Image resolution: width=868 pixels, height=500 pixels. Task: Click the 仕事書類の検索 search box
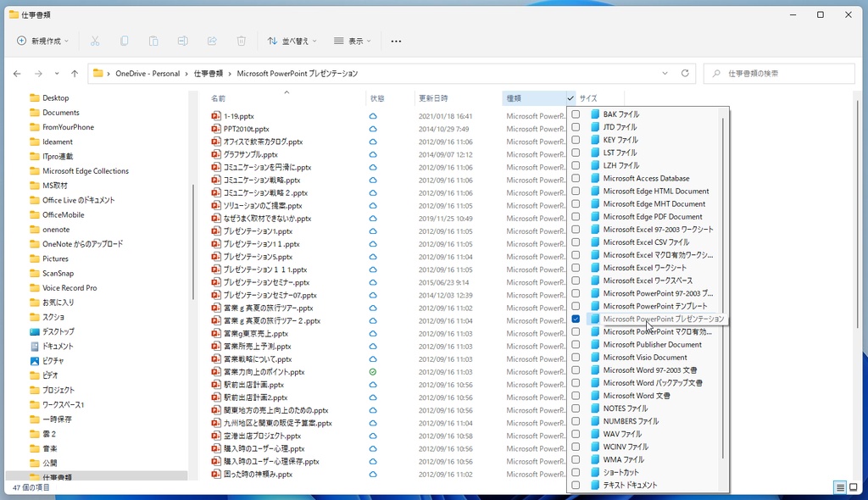point(780,73)
